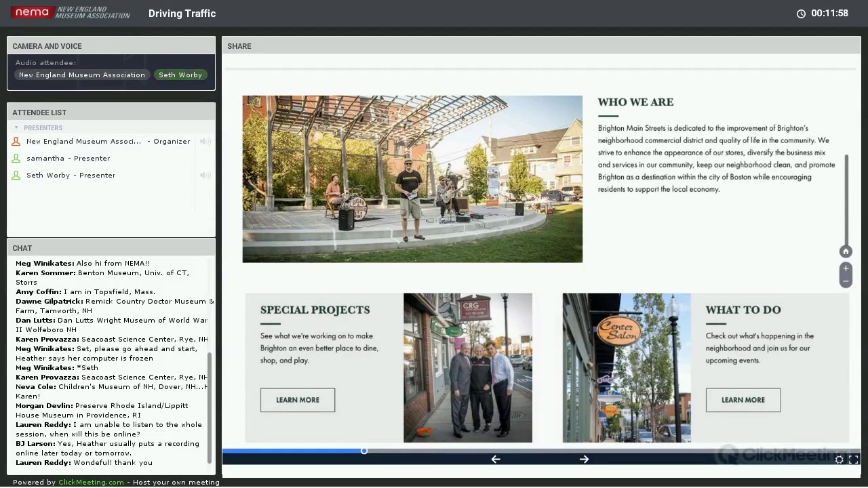Open the player settings gear icon
Viewport: 868px width, 488px height.
point(839,460)
